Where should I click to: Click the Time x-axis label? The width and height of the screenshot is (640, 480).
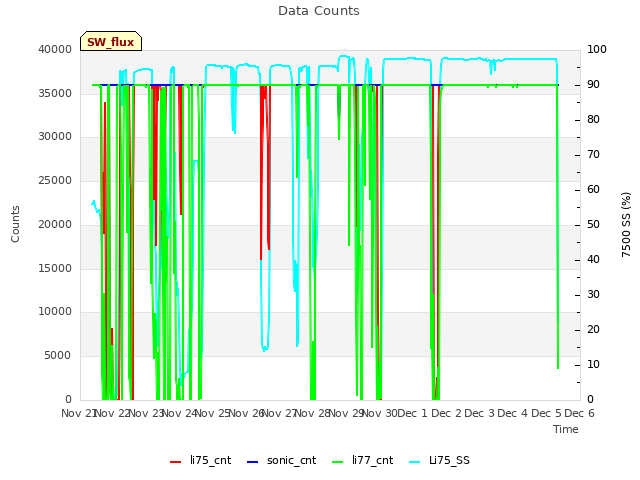coord(566,429)
